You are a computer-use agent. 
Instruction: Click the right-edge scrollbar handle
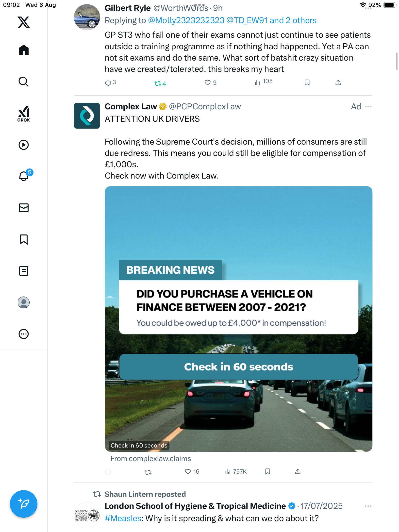pyautogui.click(x=397, y=62)
